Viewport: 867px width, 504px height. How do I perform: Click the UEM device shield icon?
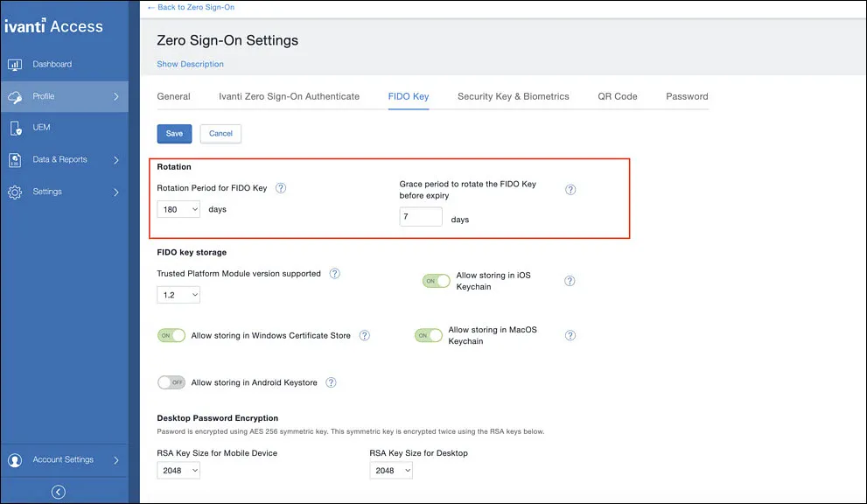pyautogui.click(x=16, y=129)
